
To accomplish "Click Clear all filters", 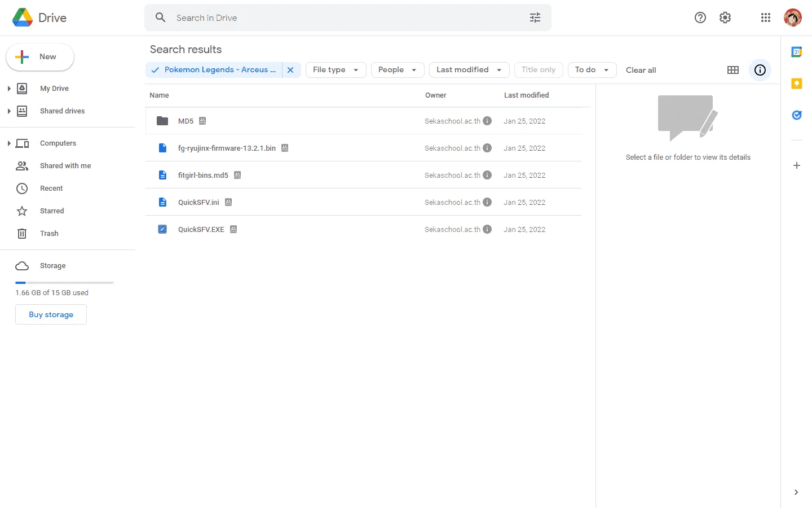I will [641, 70].
